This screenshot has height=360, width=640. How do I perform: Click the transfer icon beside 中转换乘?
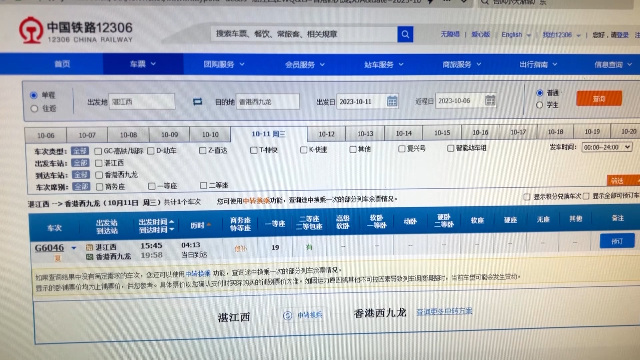coord(288,315)
